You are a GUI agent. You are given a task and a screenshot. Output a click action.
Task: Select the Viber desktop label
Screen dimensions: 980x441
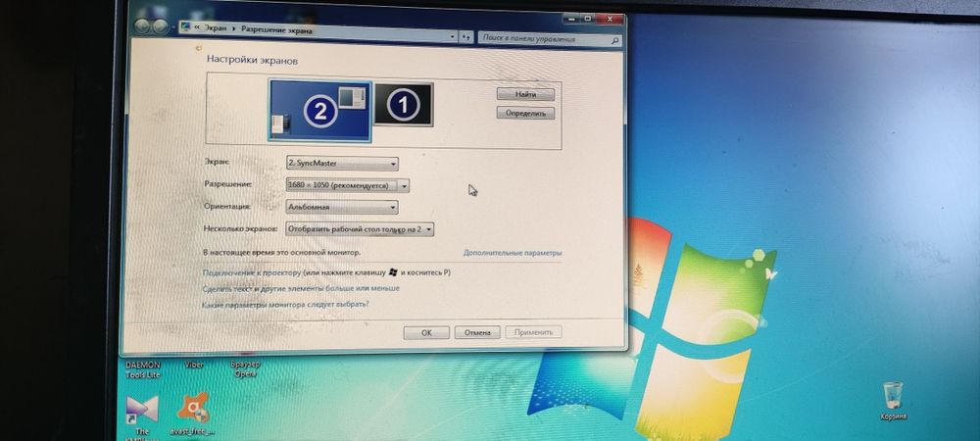(x=194, y=365)
